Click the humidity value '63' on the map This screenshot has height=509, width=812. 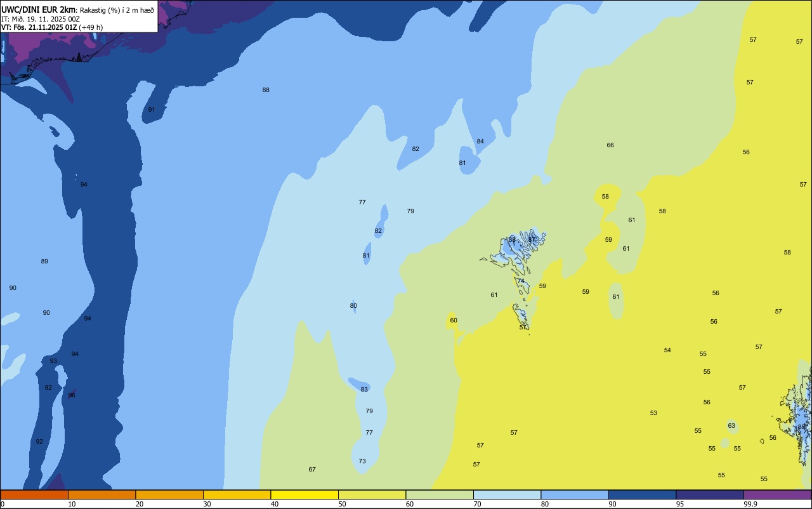(731, 426)
